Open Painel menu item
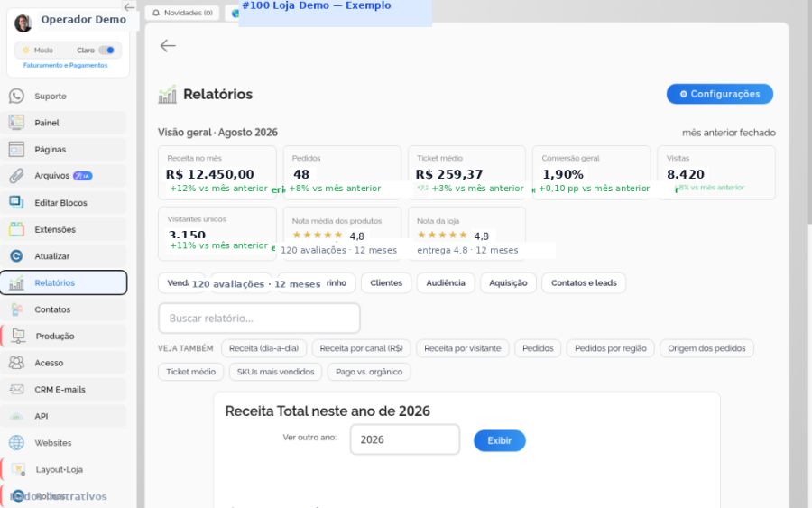 (x=63, y=123)
